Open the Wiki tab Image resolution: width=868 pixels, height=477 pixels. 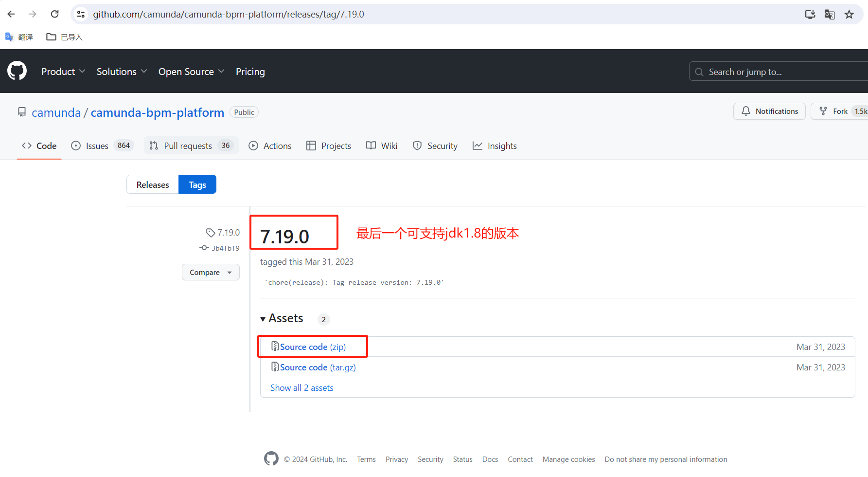pos(382,146)
